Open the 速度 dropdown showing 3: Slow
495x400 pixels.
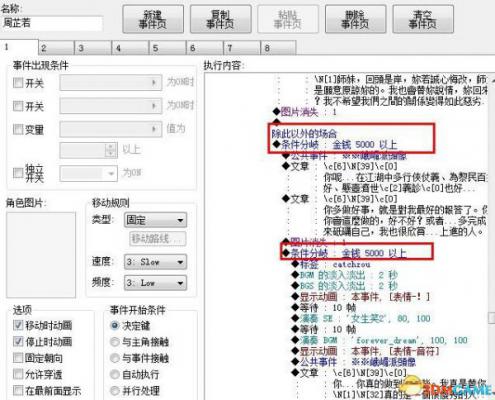tap(155, 262)
